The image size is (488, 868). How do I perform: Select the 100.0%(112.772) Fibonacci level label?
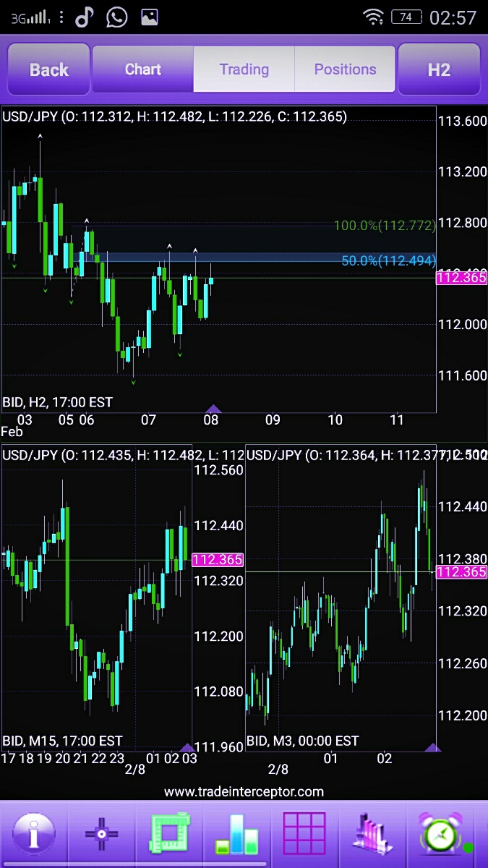coord(385,226)
